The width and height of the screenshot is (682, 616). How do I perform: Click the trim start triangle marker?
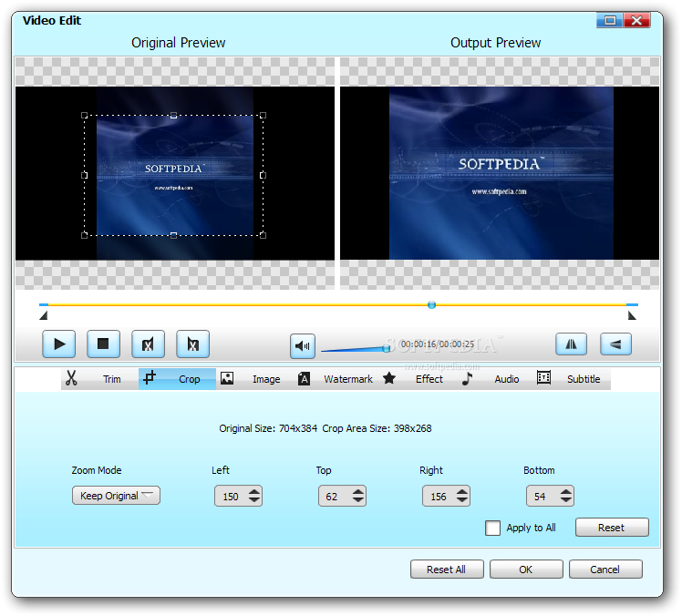43,315
